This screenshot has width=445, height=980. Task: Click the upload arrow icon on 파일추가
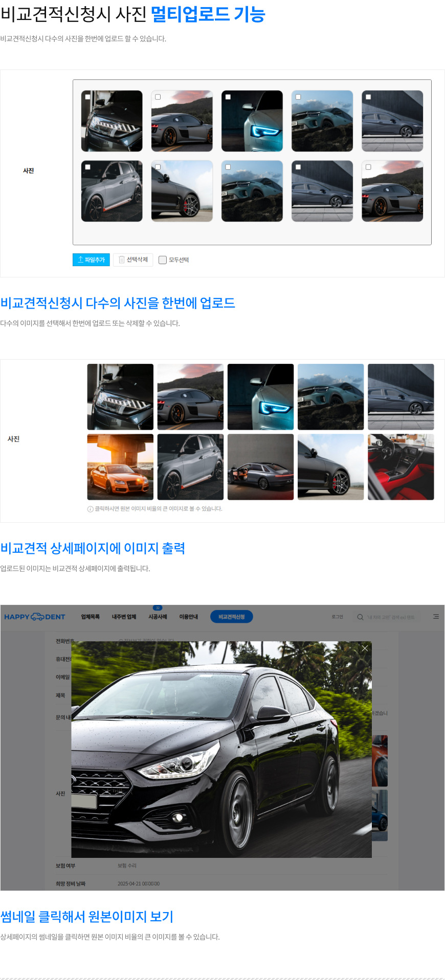pyautogui.click(x=80, y=260)
